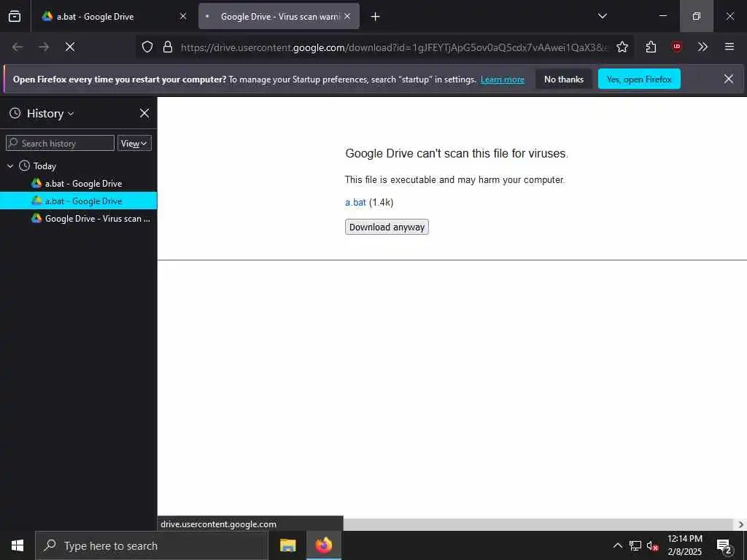747x560 pixels.
Task: Show more tools overflow chevrons
Action: 703,47
